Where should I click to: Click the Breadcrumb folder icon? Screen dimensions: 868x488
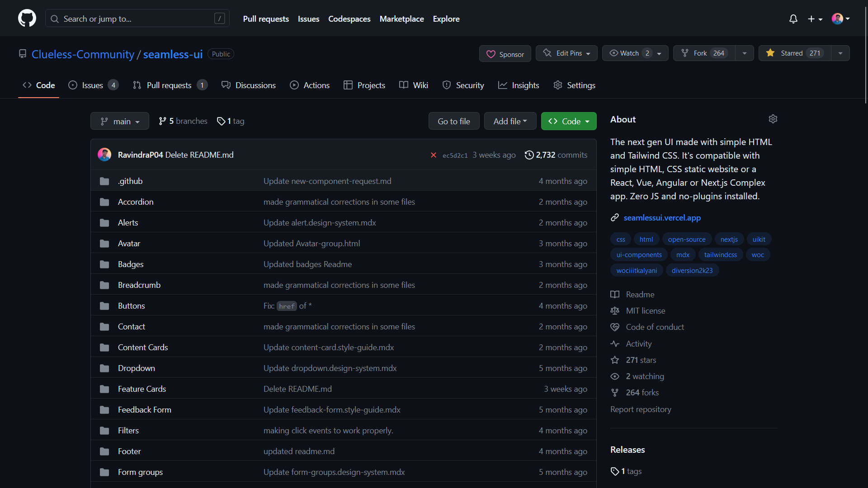[x=104, y=285]
